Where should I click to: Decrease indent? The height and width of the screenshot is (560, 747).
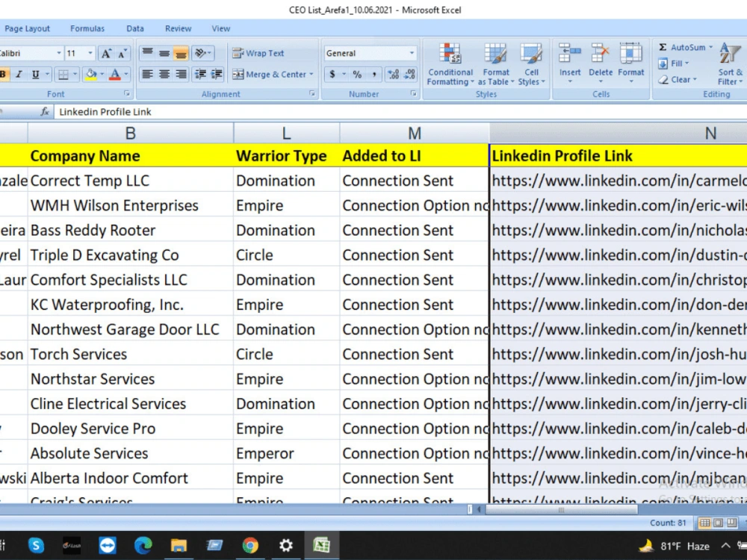tap(200, 74)
